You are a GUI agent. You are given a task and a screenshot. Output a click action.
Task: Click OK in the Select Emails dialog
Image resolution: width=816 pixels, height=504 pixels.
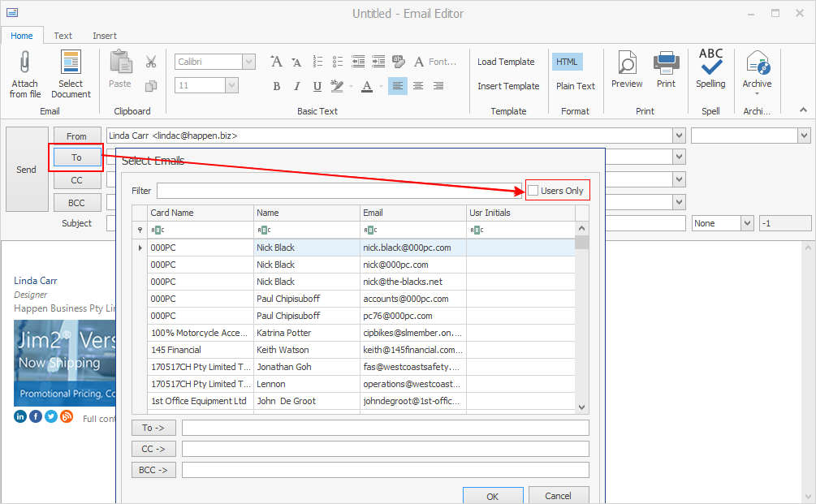(493, 495)
